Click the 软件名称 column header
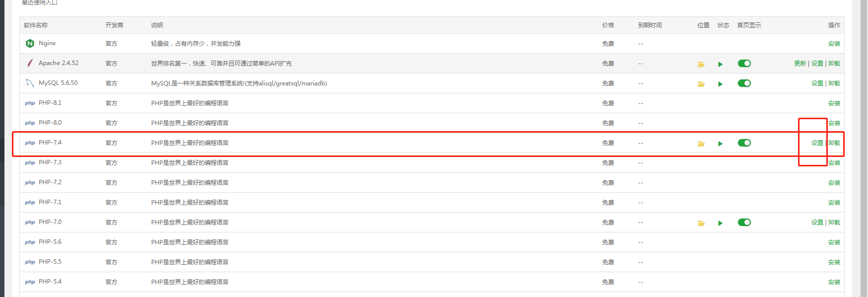The width and height of the screenshot is (868, 297). 36,25
